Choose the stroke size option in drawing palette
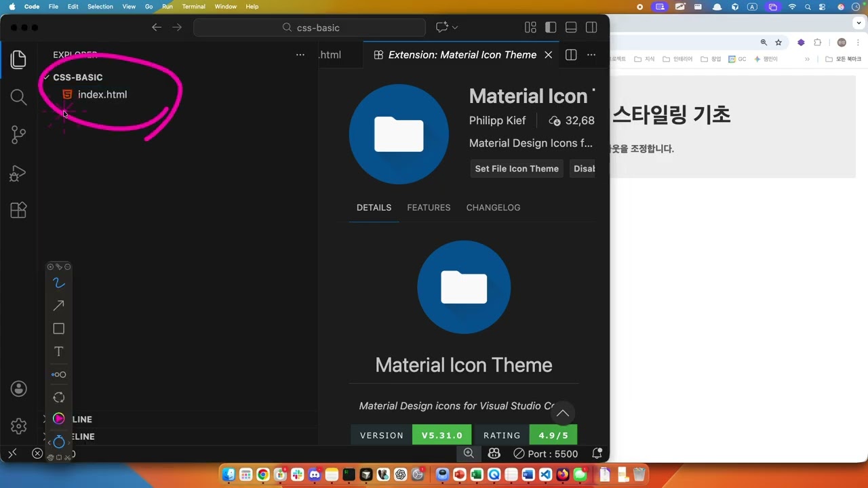 click(59, 374)
